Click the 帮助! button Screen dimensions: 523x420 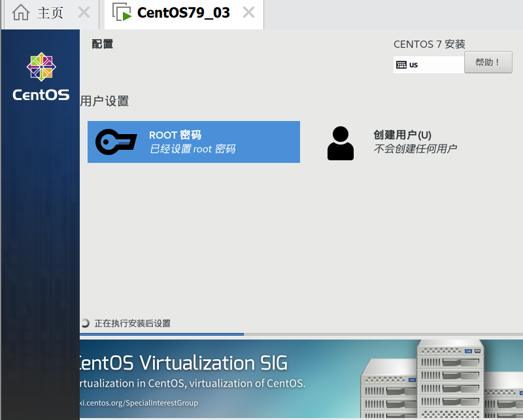click(x=488, y=62)
